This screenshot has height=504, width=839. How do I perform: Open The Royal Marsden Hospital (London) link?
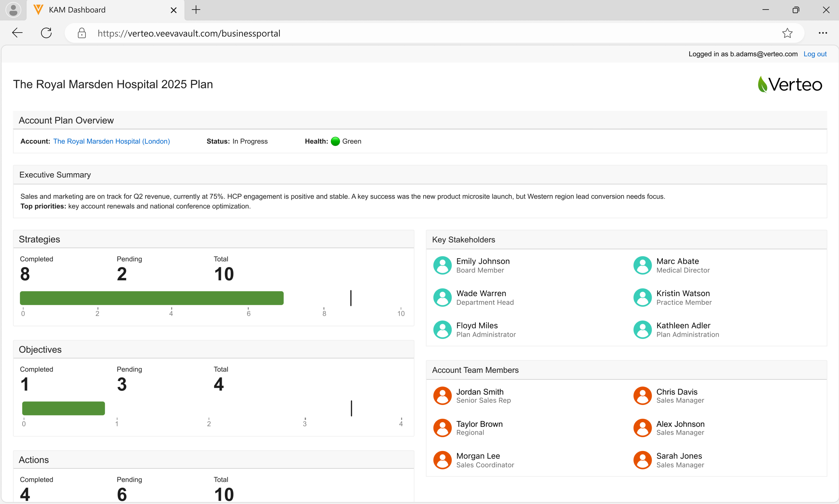tap(111, 141)
